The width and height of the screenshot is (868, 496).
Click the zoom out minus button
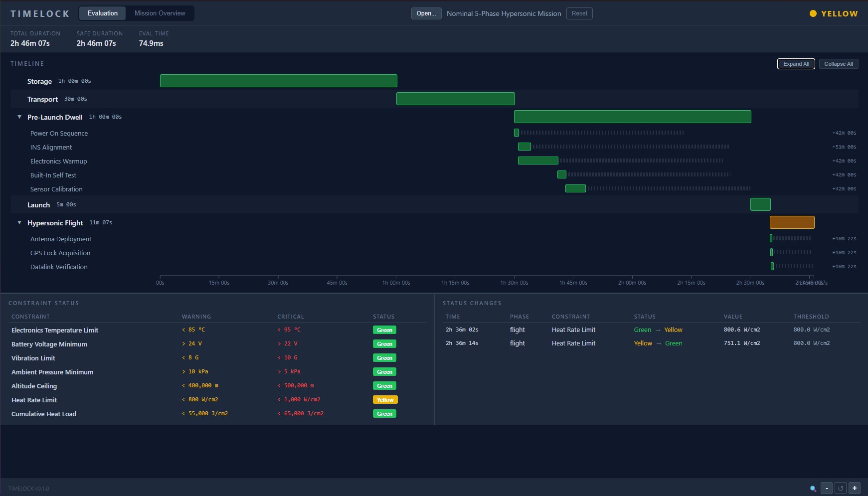(x=827, y=488)
